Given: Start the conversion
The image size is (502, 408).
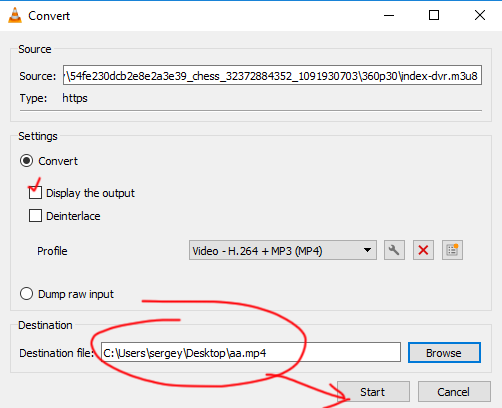Looking at the screenshot, I should 373,392.
